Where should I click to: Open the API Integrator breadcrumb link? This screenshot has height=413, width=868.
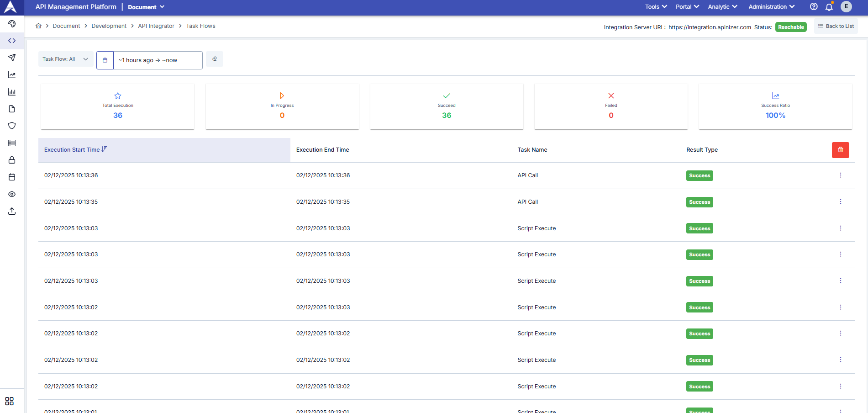156,26
